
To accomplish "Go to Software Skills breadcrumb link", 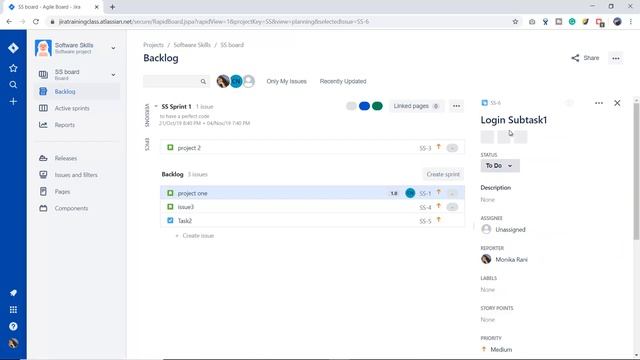I will (192, 45).
